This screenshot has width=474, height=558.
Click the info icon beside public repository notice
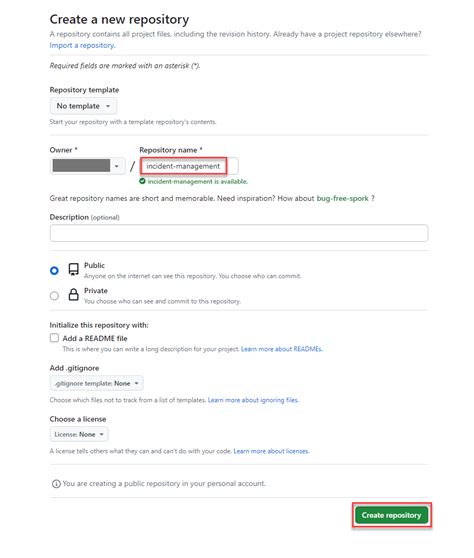56,484
